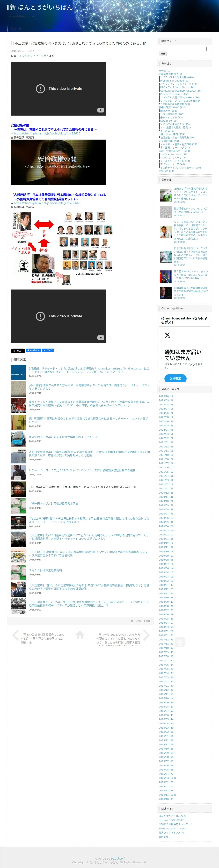Select category マイク・クインシー (59)

pos(173,154)
